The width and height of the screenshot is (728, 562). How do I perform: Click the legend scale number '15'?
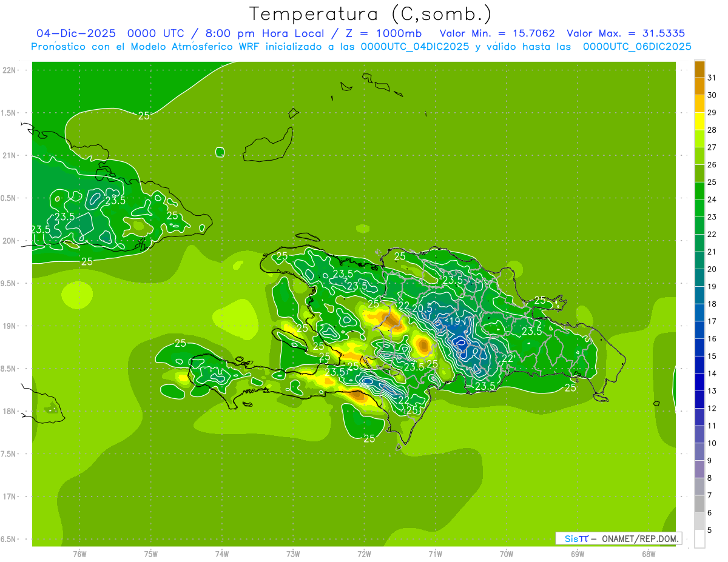712,356
